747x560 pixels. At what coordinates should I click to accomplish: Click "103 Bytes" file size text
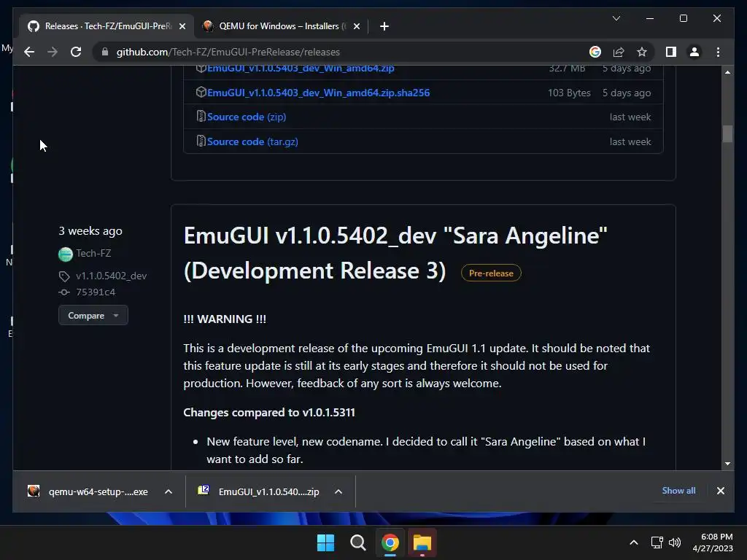coord(569,93)
